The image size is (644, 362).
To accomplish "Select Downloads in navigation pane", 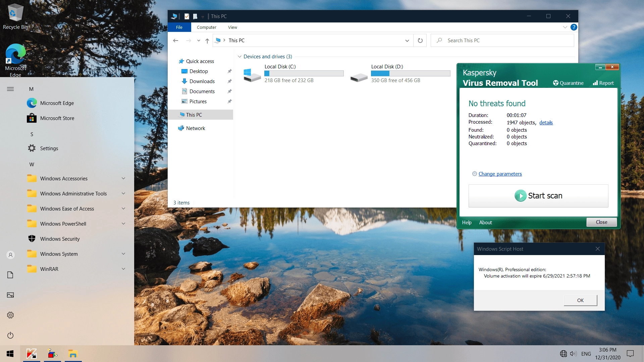I will coord(202,81).
